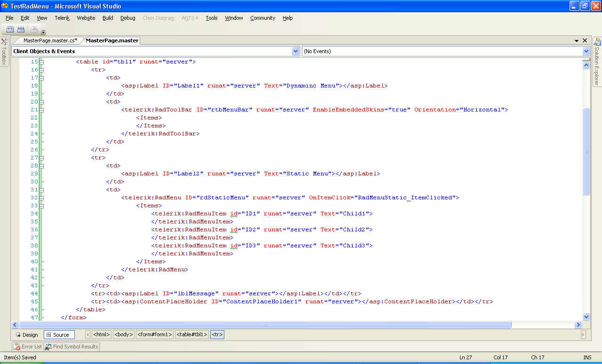
Task: Select the <html> tag in navigator
Action: (x=102, y=335)
